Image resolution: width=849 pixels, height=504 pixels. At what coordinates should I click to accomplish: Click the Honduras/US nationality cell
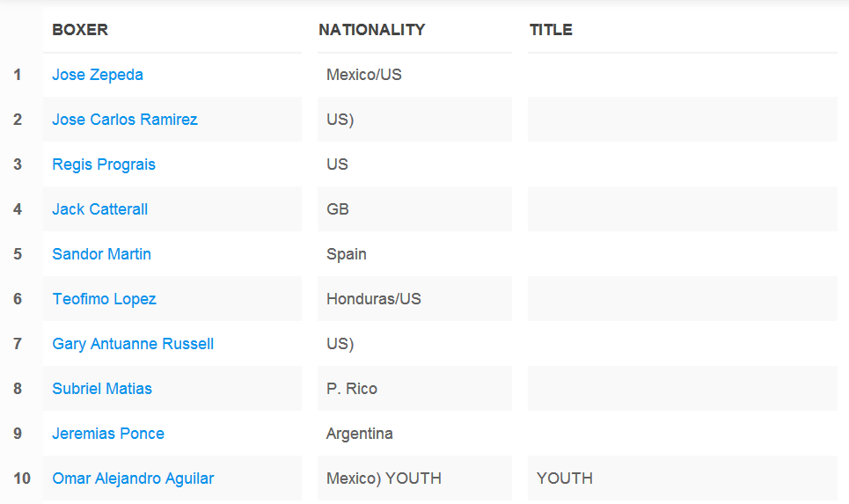(x=414, y=299)
